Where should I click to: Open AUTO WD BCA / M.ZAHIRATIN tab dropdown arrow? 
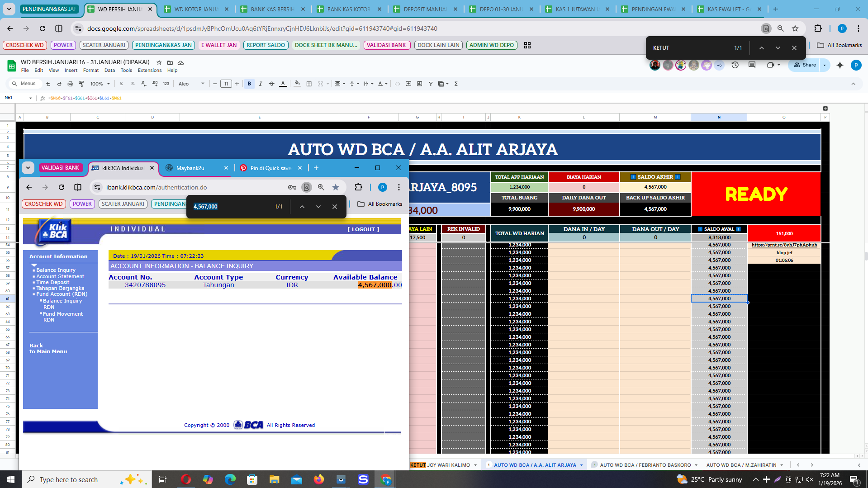click(782, 465)
